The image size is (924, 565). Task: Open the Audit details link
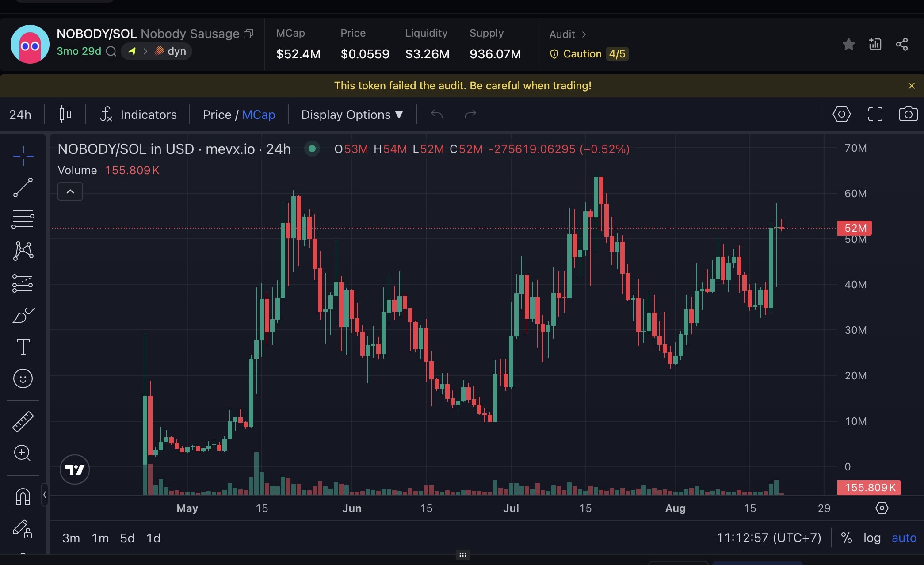(x=568, y=34)
